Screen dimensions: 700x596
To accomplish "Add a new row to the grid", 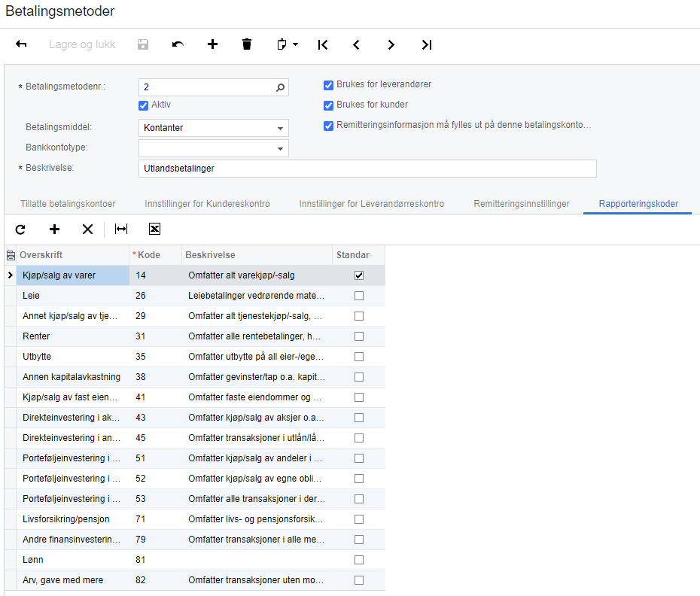I will pos(54,230).
